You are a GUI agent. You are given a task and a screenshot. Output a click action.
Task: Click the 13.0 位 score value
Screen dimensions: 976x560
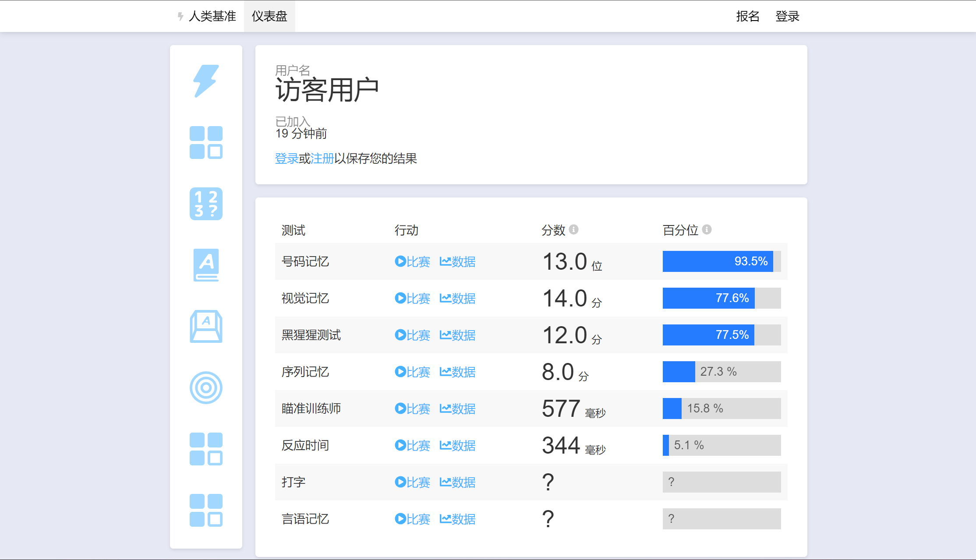[572, 262]
